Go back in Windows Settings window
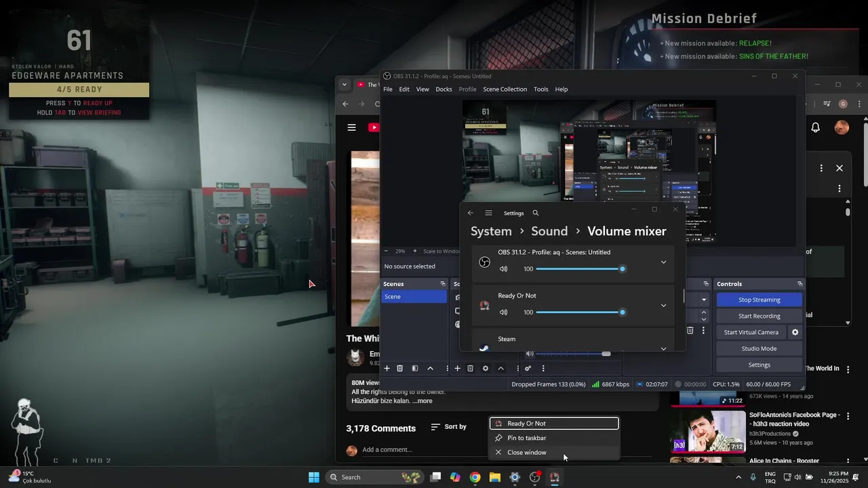The image size is (868, 488). [471, 213]
